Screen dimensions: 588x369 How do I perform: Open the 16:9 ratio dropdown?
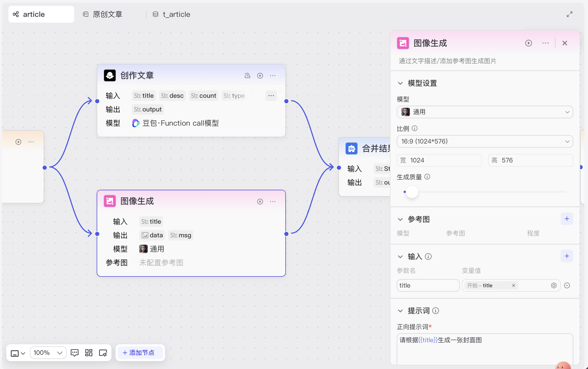tap(484, 141)
